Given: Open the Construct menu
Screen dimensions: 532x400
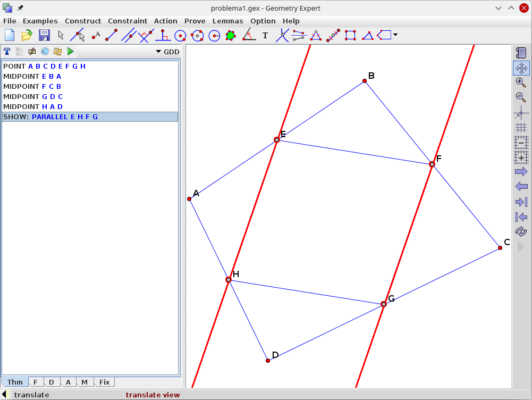Looking at the screenshot, I should click(x=83, y=21).
